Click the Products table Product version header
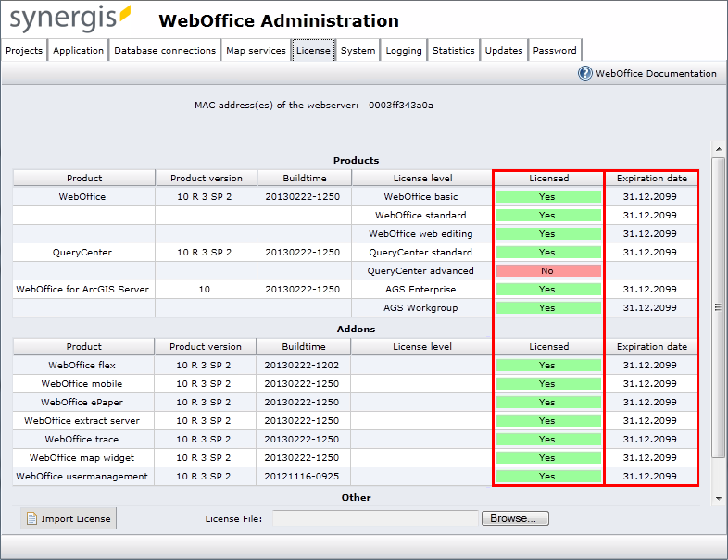This screenshot has height=560, width=728. click(x=207, y=178)
